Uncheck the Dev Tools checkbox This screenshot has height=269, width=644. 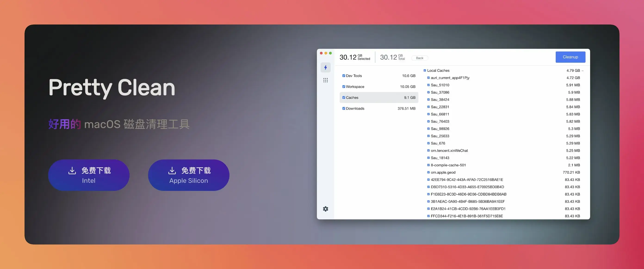pyautogui.click(x=344, y=76)
